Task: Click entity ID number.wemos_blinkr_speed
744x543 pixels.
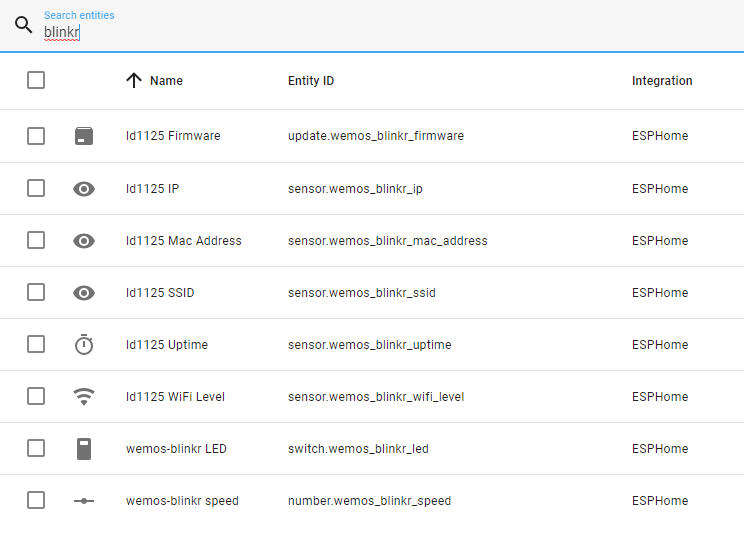Action: (369, 501)
